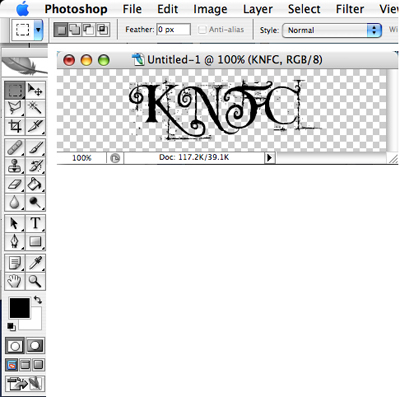400x397 pixels.
Task: Click the 100% zoom field in status bar
Action: click(x=82, y=158)
